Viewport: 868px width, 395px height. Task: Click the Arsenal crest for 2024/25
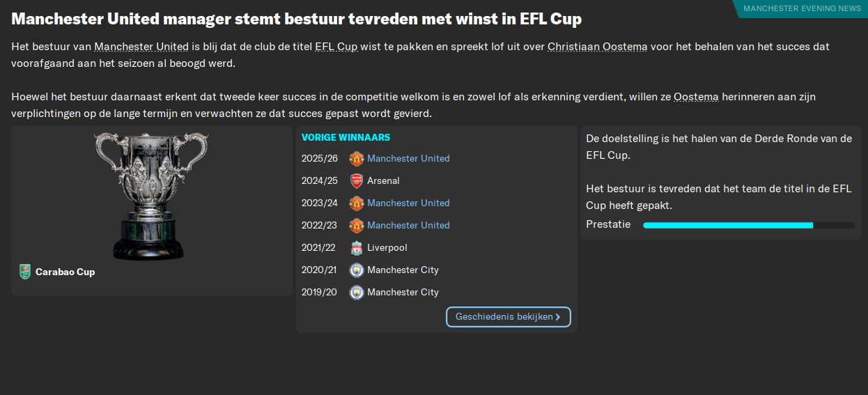click(x=356, y=180)
